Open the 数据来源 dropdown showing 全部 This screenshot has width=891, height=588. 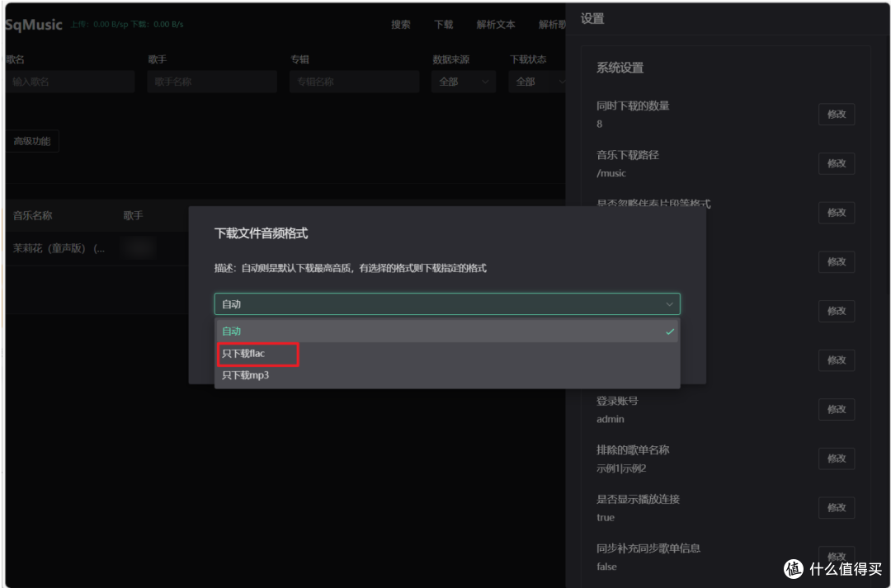click(464, 82)
